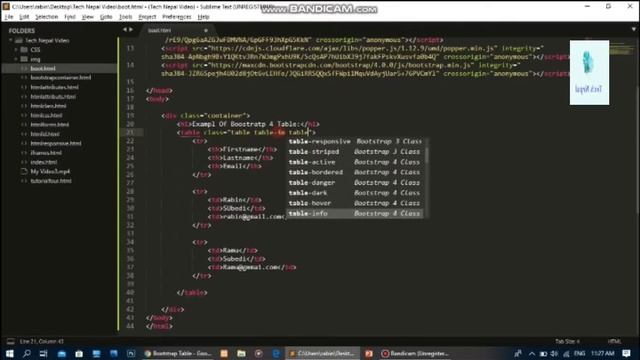Close the boot.html tab
This screenshot has height=360, width=640.
pyautogui.click(x=206, y=30)
